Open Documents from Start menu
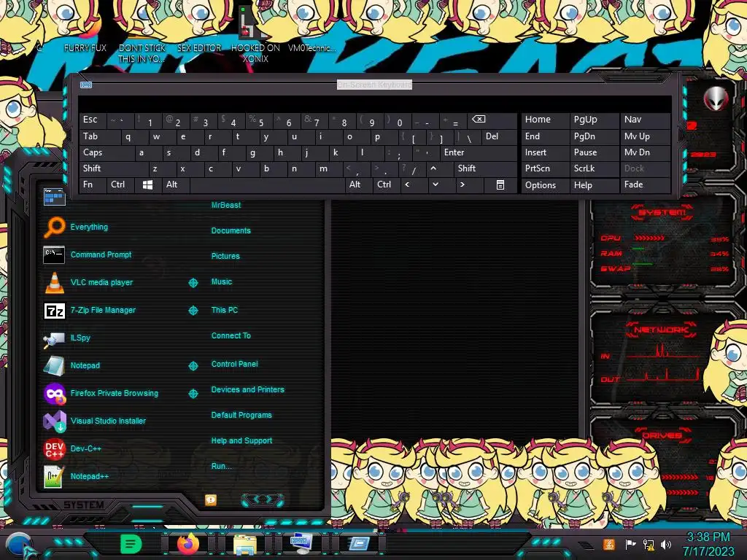747x560 pixels. click(x=231, y=230)
